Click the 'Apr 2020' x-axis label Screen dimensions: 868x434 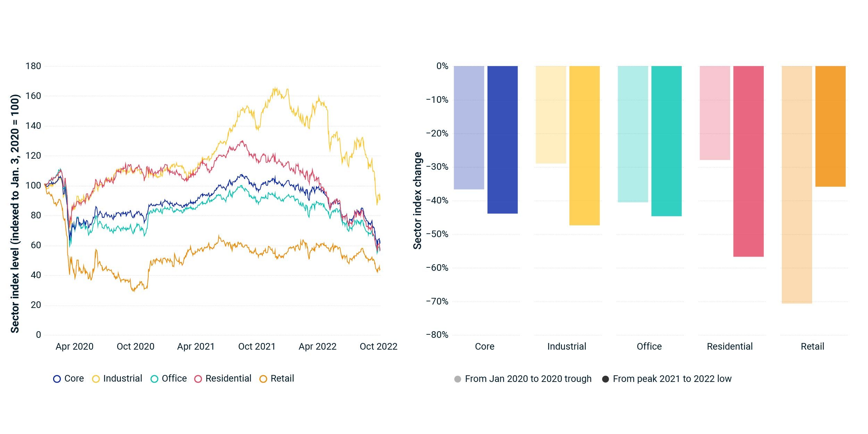click(74, 347)
